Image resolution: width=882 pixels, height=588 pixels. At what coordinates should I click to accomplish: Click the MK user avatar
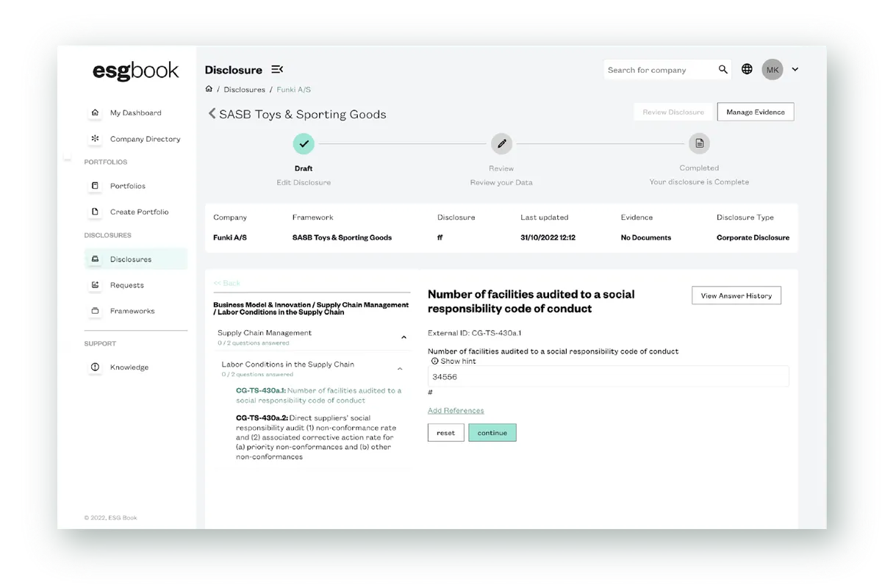coord(772,70)
